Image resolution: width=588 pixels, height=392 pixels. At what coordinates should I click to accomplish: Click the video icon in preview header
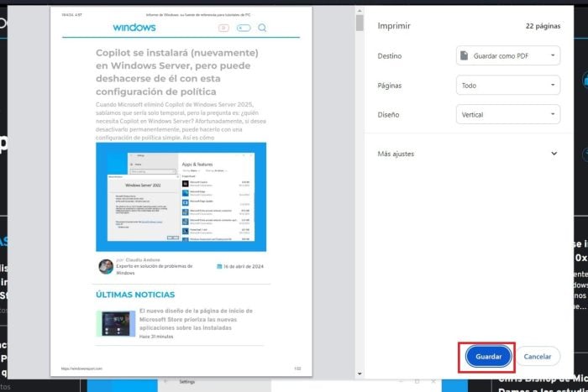pos(223,28)
